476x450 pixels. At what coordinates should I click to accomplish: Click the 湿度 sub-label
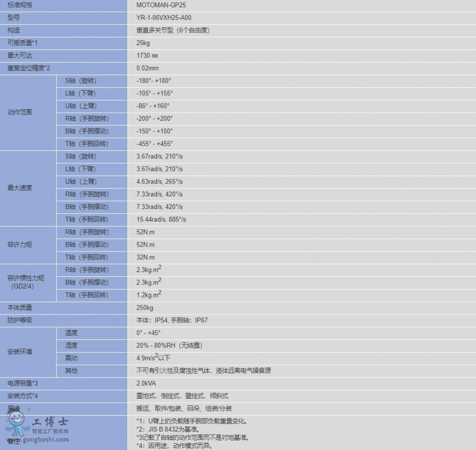71,346
